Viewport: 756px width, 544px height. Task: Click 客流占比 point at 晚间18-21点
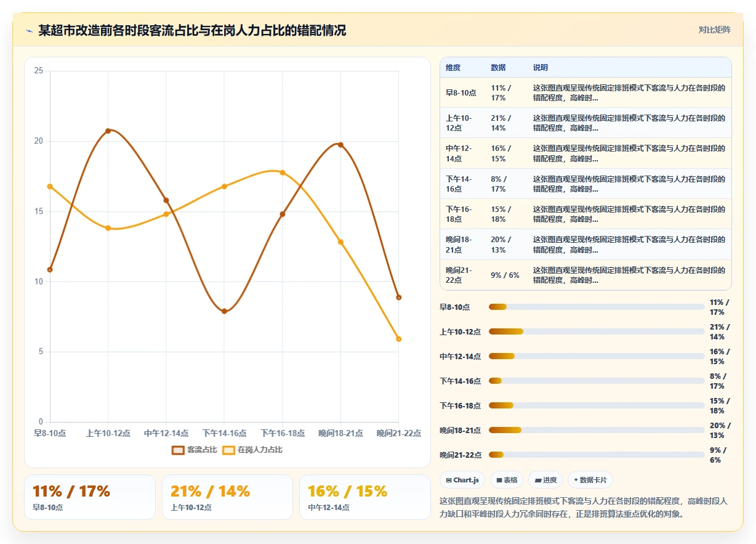(x=340, y=145)
